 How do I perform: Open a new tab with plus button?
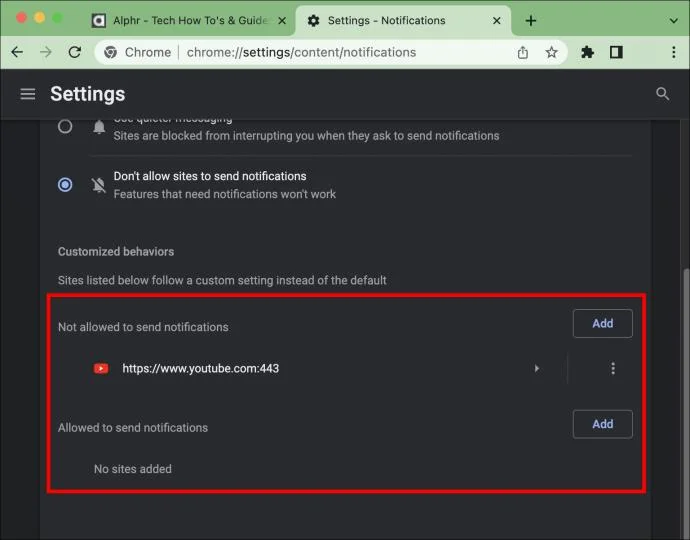[531, 20]
